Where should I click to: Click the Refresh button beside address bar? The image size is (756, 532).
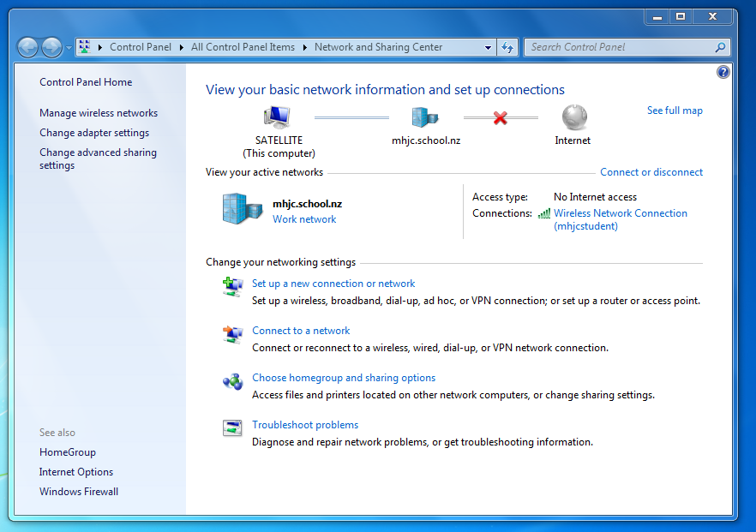[x=507, y=47]
